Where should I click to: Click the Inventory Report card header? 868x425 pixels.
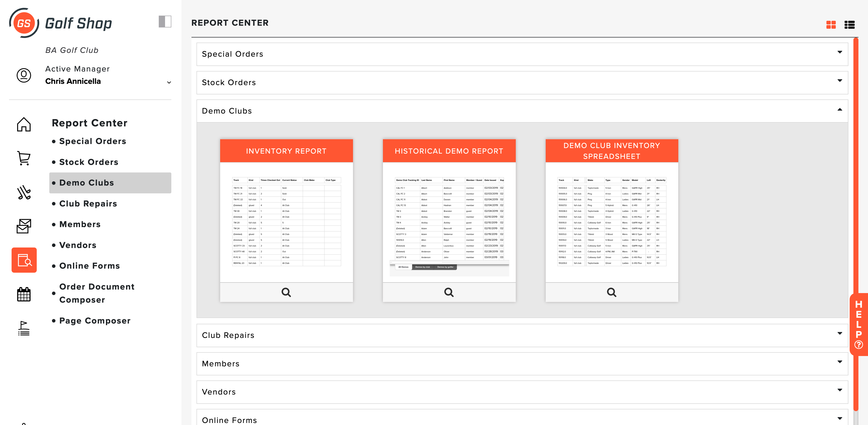pos(286,151)
